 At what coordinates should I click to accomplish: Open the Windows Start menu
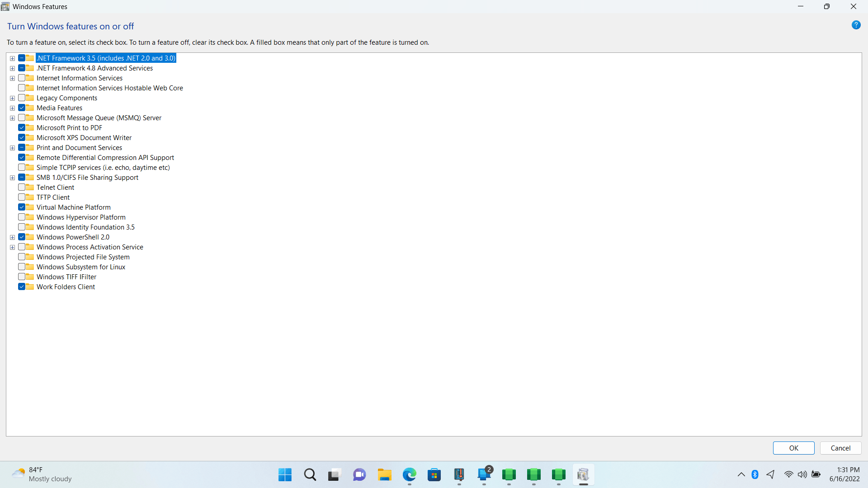(x=285, y=475)
